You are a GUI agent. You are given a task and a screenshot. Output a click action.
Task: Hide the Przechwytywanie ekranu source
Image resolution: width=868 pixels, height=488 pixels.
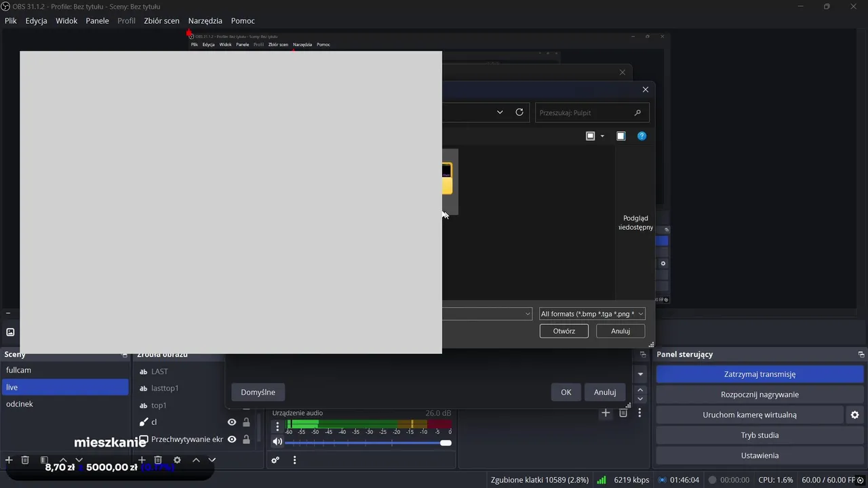click(232, 439)
